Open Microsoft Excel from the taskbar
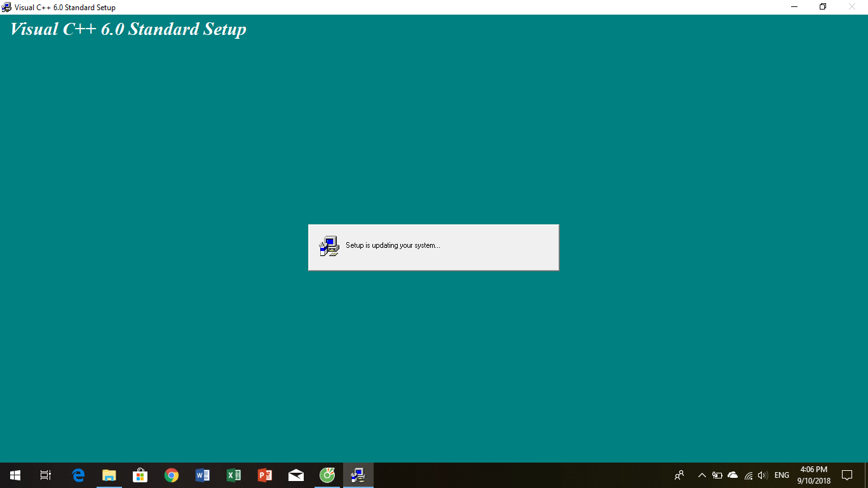The height and width of the screenshot is (488, 868). [x=233, y=475]
